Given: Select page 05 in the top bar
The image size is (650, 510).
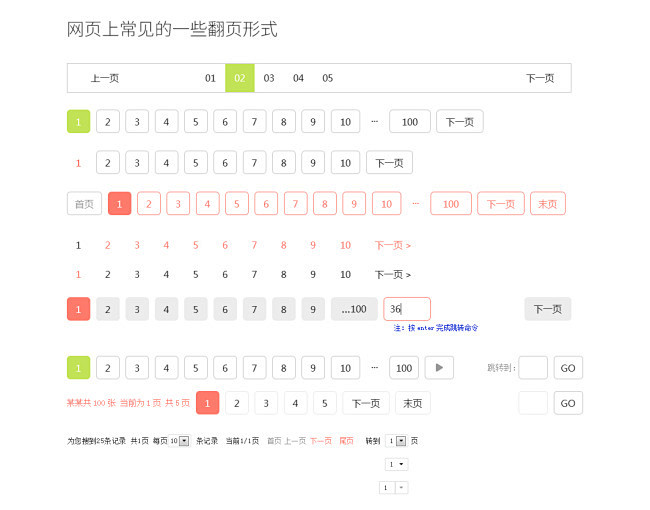Looking at the screenshot, I should 327,78.
